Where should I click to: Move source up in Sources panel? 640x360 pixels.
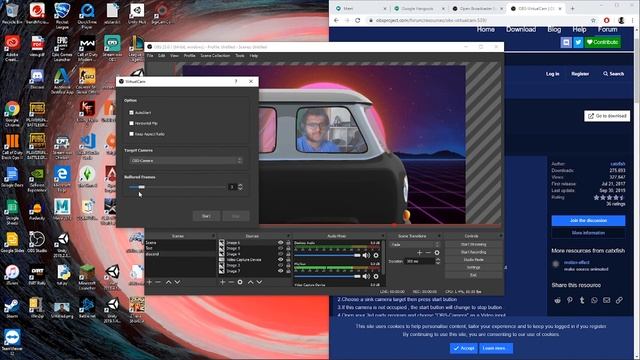pos(250,282)
